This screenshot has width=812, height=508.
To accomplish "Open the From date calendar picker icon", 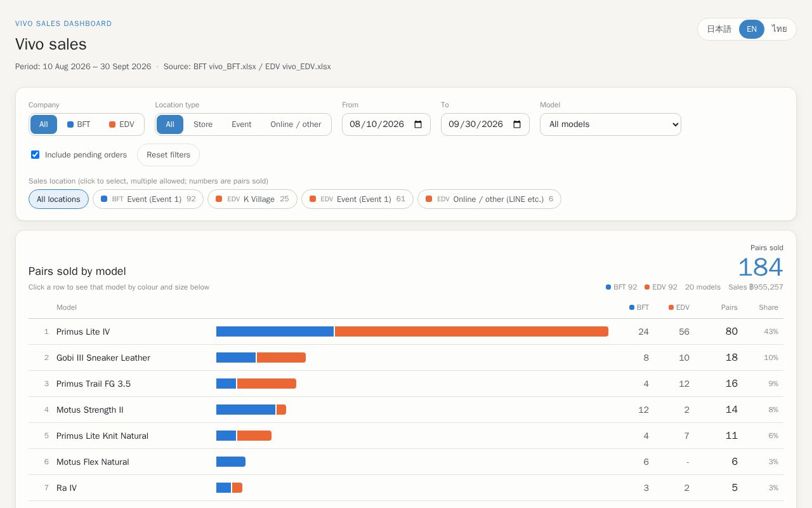I will [x=418, y=124].
